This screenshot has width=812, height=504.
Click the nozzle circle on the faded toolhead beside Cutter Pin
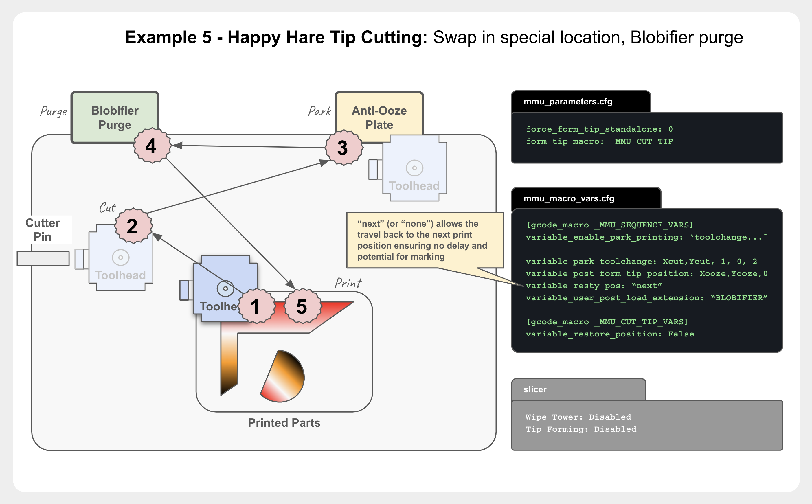click(121, 257)
